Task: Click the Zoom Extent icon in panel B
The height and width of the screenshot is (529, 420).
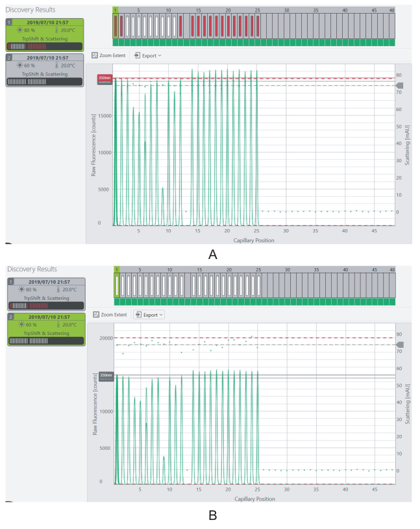Action: click(x=96, y=314)
